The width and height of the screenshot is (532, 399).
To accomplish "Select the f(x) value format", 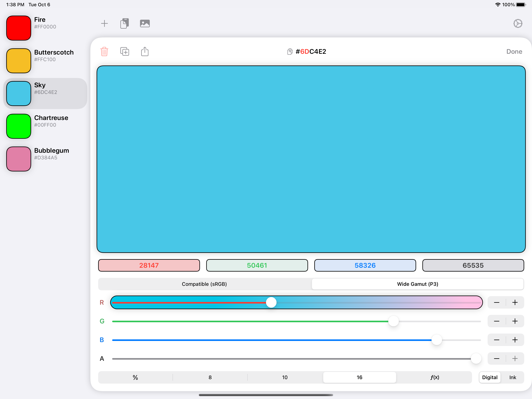I will click(434, 377).
